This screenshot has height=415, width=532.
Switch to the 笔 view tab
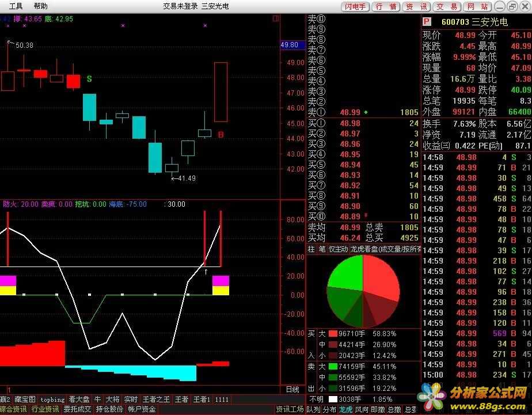point(322,249)
